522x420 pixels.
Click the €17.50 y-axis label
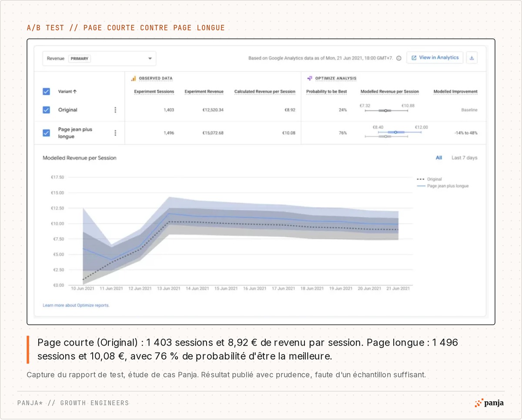tap(57, 177)
